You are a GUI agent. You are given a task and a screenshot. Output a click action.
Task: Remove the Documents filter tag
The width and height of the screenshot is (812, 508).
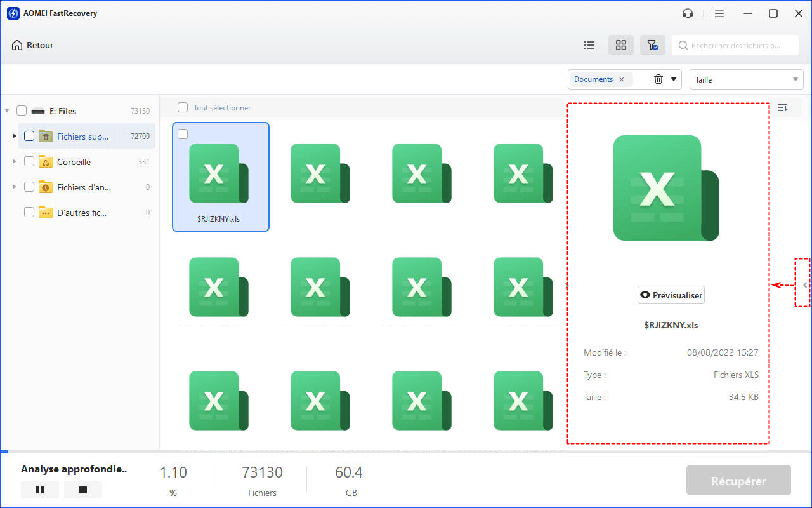(x=622, y=79)
